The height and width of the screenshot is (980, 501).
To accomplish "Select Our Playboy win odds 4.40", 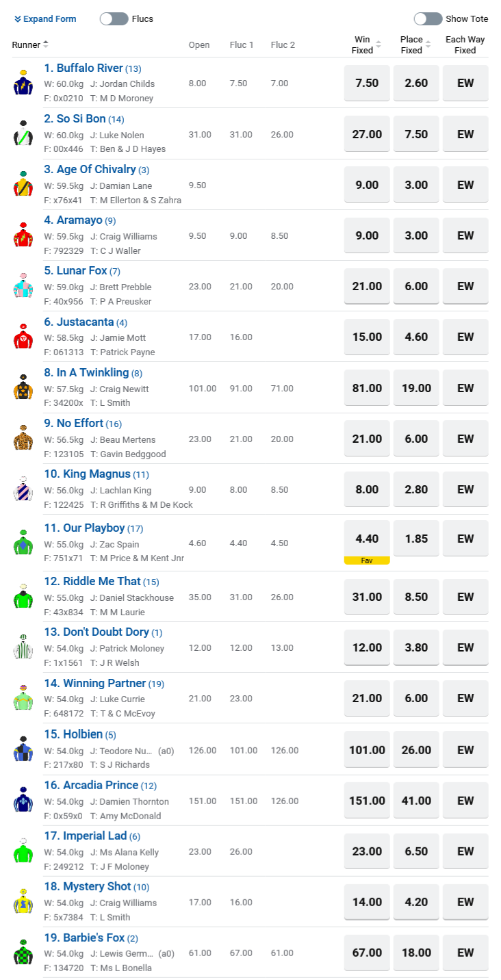I will [367, 539].
